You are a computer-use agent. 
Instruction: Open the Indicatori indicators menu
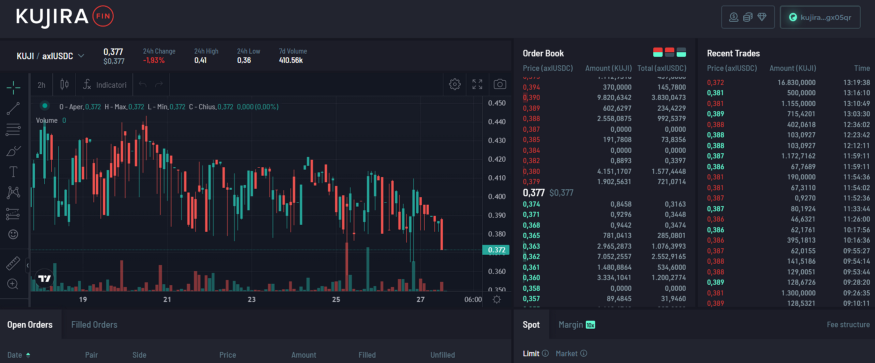point(105,84)
